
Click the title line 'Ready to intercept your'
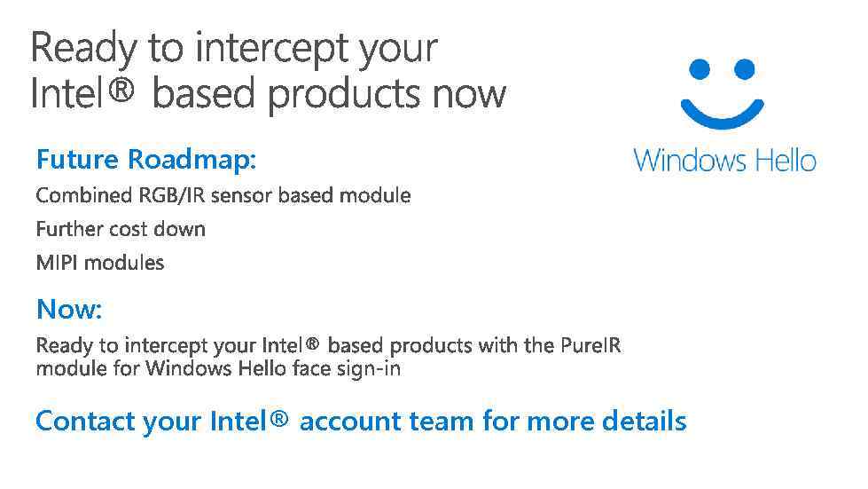[x=234, y=48]
